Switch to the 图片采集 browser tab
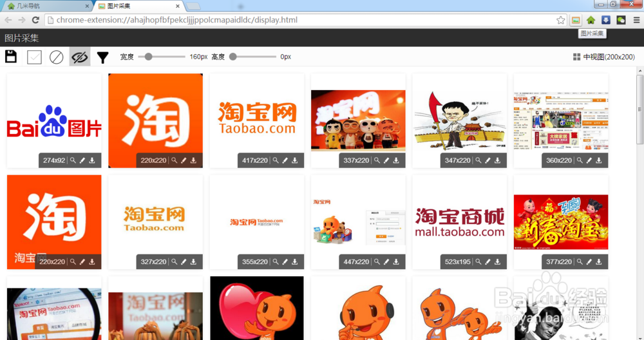This screenshot has height=340, width=644. coord(138,6)
